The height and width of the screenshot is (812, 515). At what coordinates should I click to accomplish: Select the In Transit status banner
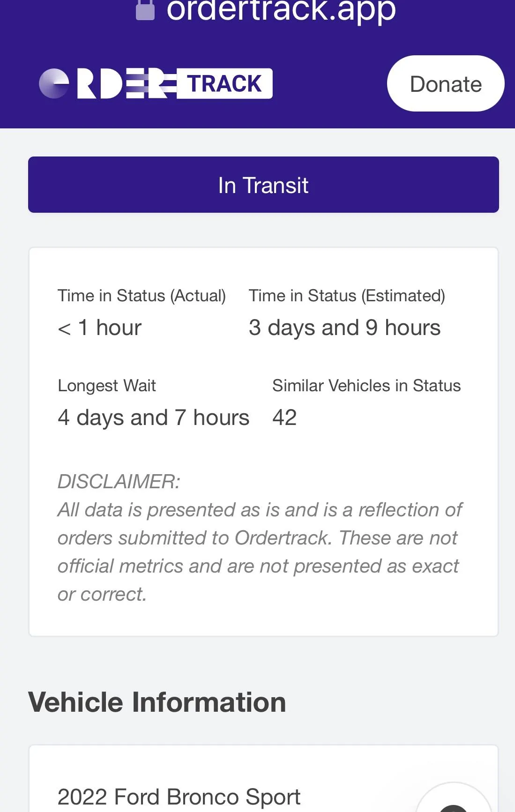tap(263, 185)
